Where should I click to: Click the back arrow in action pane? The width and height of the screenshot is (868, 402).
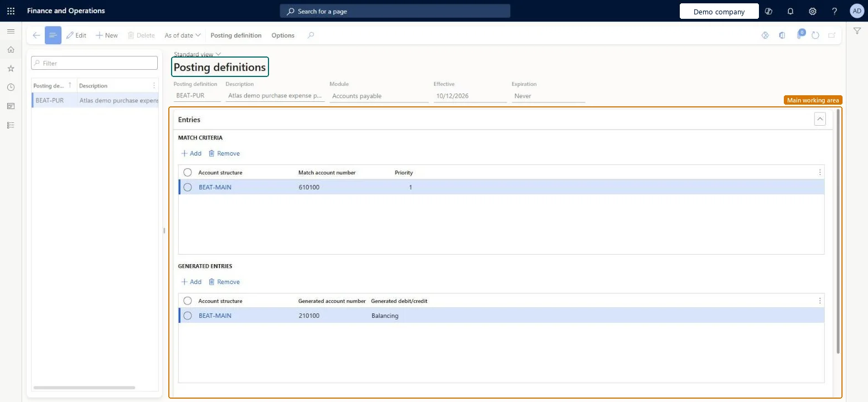click(x=36, y=35)
